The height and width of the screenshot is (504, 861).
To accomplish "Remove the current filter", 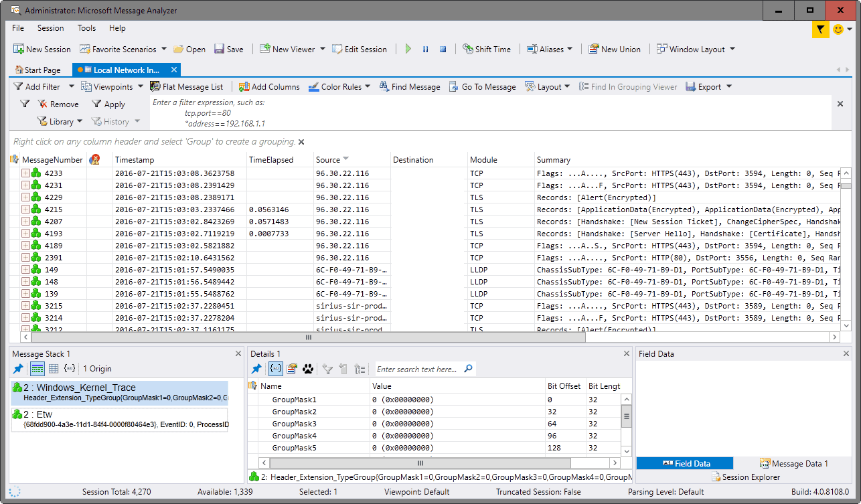I will pos(58,104).
